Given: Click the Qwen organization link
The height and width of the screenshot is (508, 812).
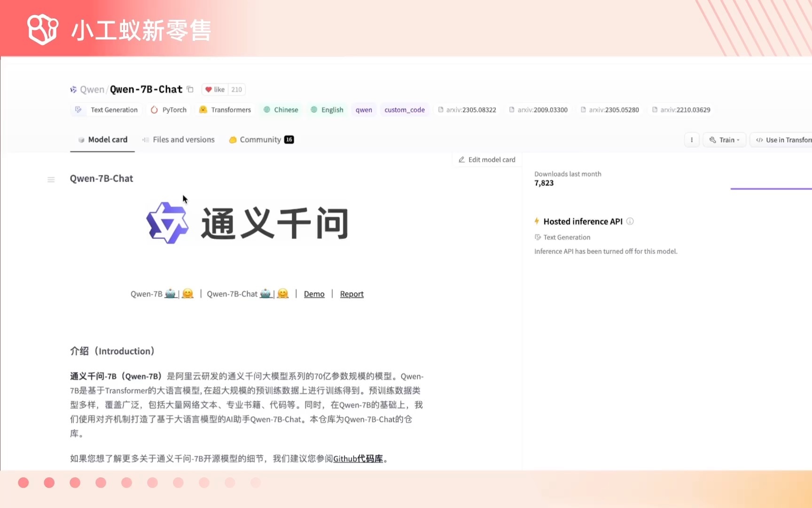Looking at the screenshot, I should (x=92, y=89).
